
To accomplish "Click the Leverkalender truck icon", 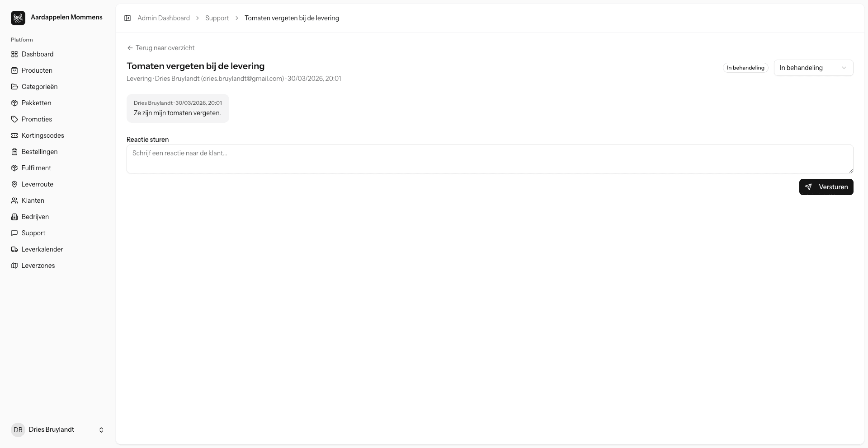I will coord(14,249).
